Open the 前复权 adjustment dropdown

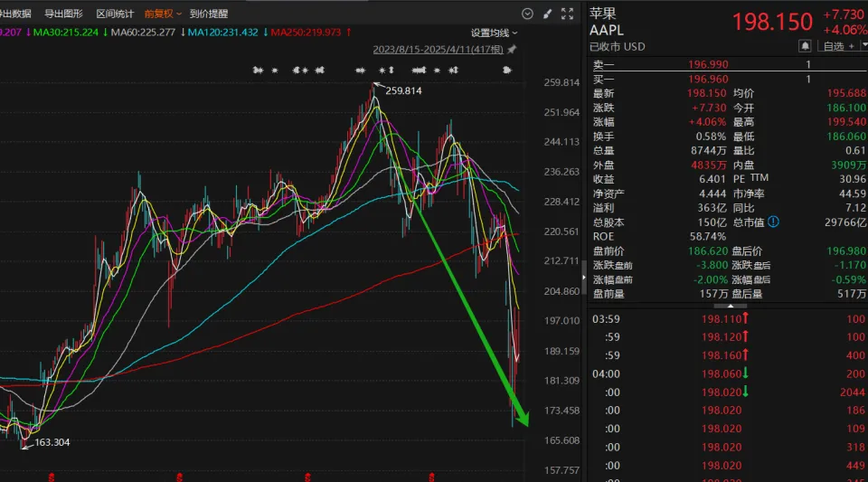tap(163, 14)
